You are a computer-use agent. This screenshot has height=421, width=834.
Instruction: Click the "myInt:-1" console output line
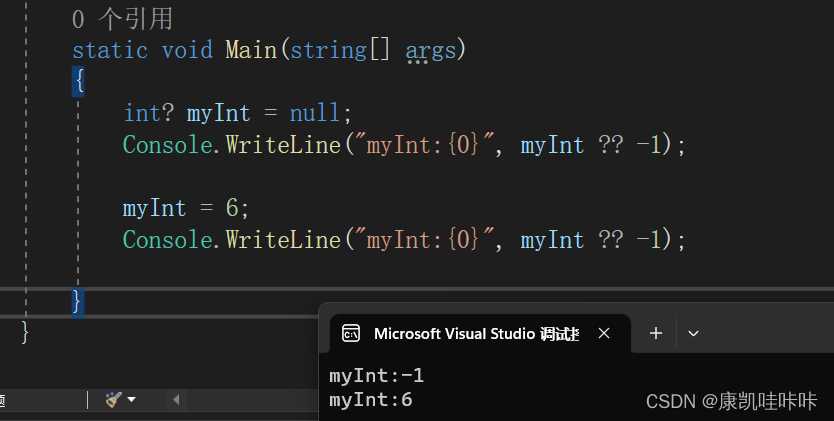coord(377,375)
